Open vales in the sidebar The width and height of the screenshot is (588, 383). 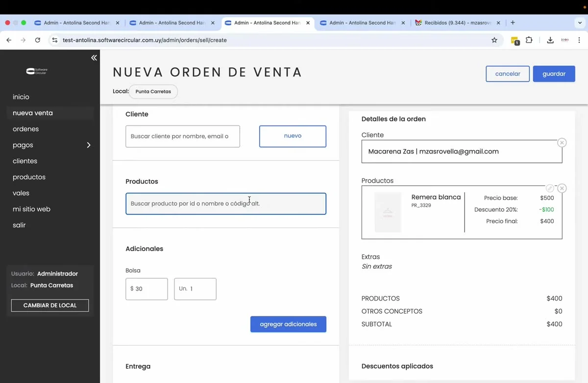click(21, 193)
